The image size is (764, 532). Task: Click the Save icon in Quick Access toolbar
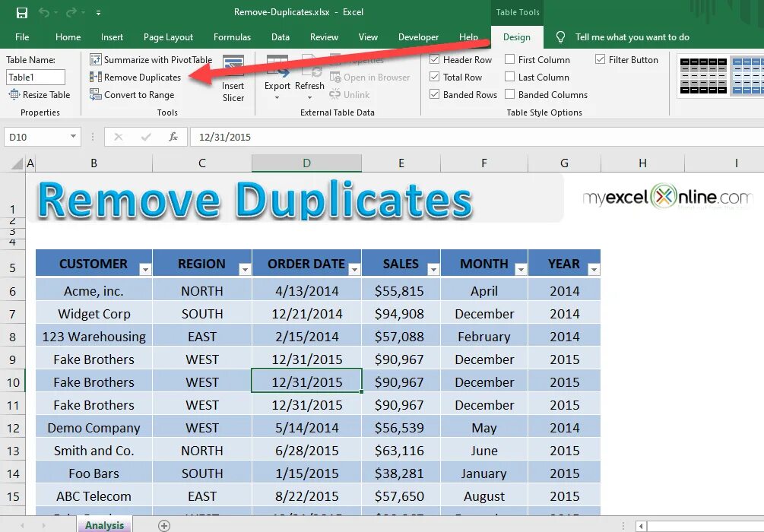coord(21,11)
